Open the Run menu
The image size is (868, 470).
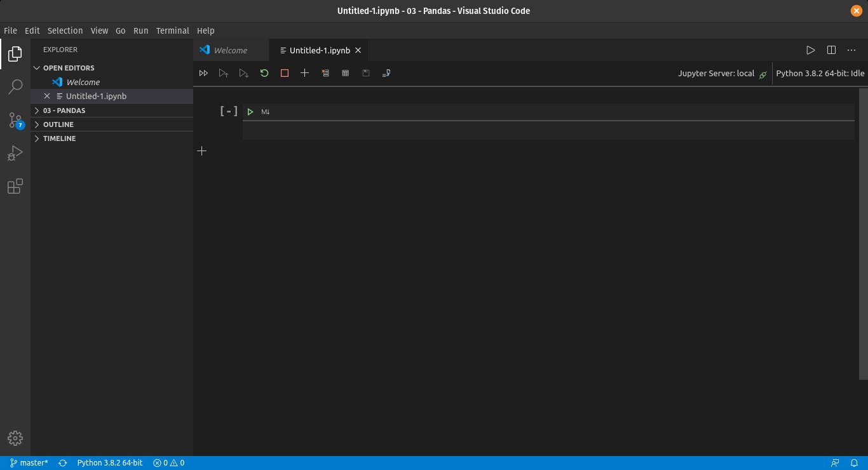(141, 30)
